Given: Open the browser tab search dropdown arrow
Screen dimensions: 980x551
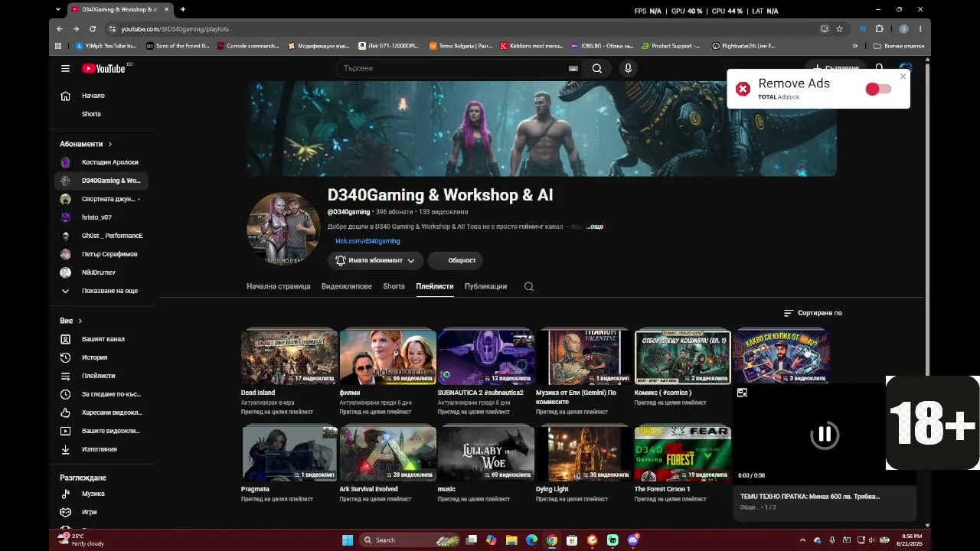Looking at the screenshot, I should click(58, 9).
